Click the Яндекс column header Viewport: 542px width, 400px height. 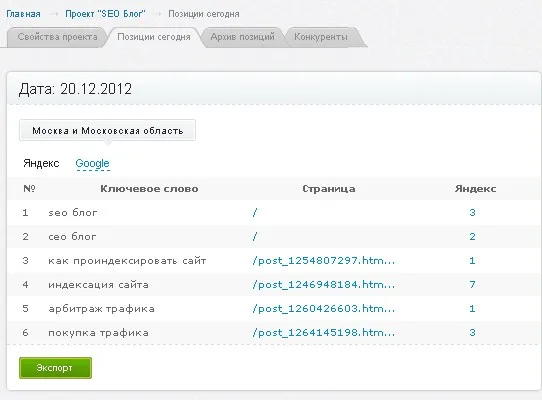point(476,189)
